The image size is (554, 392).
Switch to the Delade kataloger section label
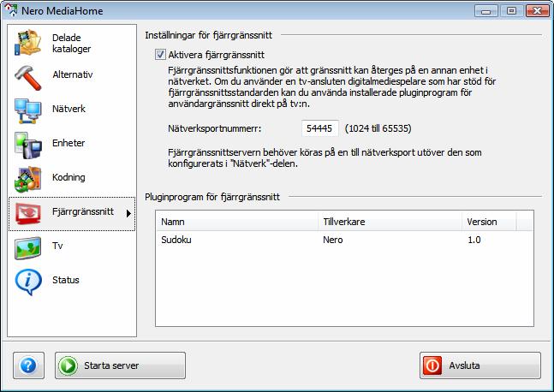point(71,43)
